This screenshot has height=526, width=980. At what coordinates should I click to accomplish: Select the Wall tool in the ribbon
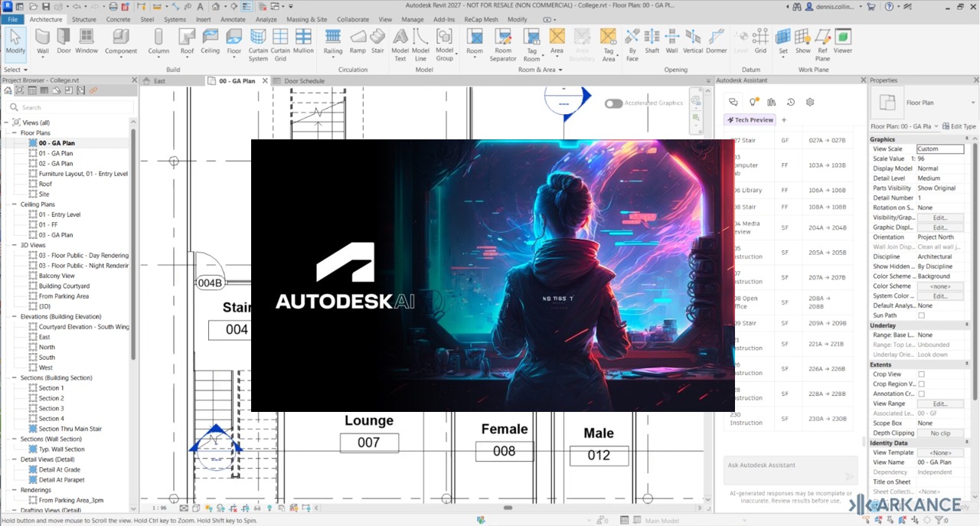43,41
